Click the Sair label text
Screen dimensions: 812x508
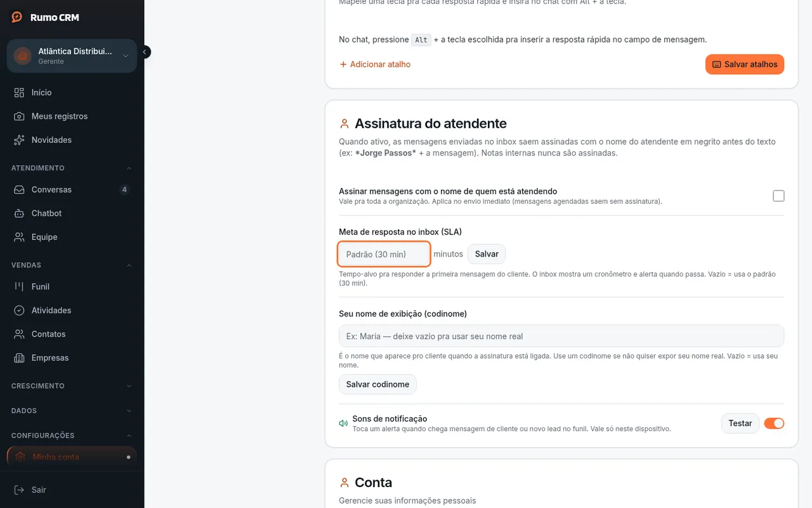point(39,490)
